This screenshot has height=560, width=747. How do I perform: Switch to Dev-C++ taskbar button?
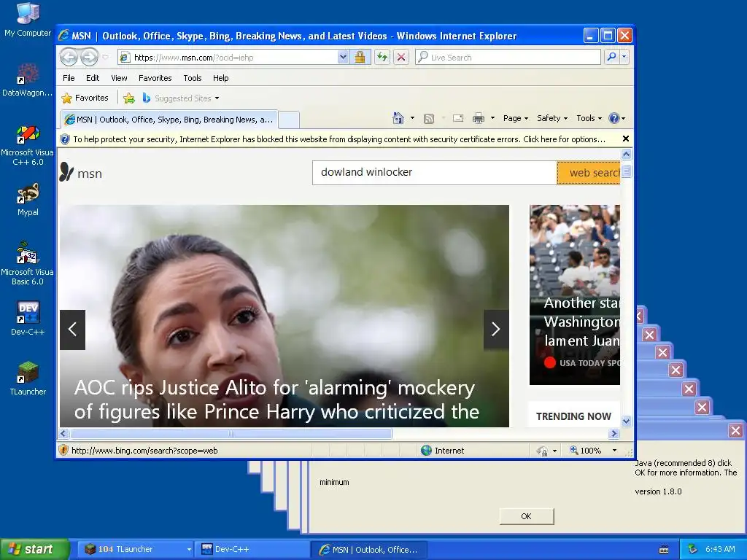tap(252, 550)
